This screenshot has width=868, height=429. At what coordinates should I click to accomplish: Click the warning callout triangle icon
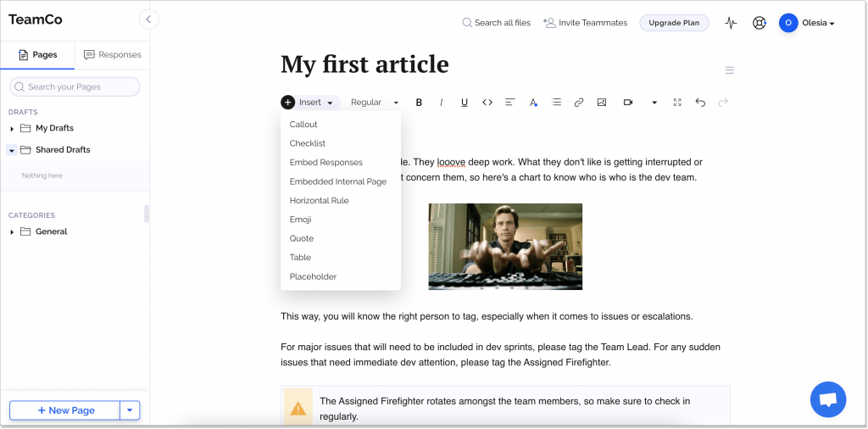[298, 409]
